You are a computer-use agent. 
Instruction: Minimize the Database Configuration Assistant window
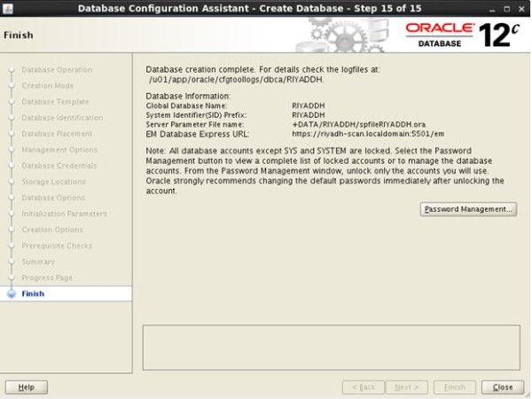pos(492,9)
